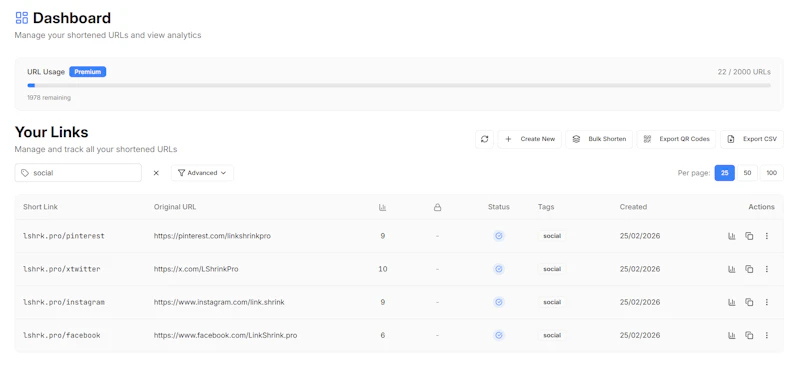
Task: Click Export QR Codes button
Action: click(677, 139)
